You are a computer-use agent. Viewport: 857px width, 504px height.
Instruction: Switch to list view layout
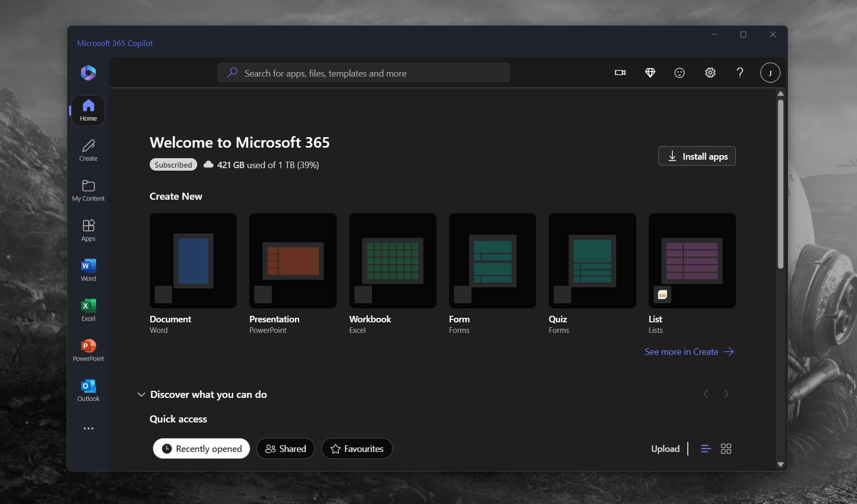(705, 449)
